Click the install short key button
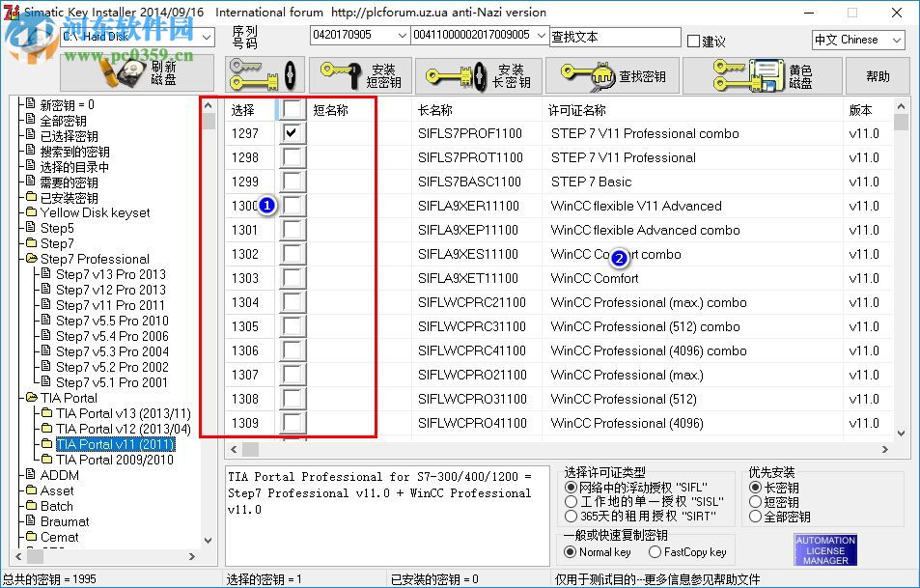Viewport: 920px width, 588px height. coord(360,75)
